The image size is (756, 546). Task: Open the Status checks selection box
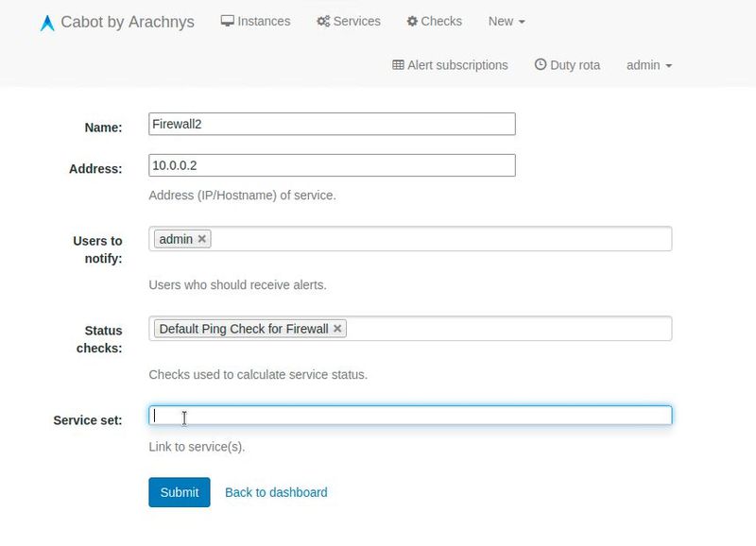pyautogui.click(x=510, y=329)
